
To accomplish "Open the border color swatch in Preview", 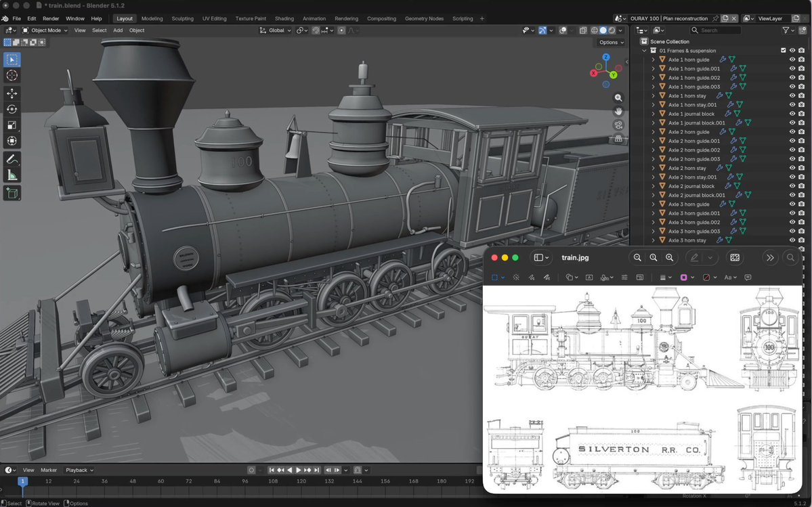I will pos(683,278).
